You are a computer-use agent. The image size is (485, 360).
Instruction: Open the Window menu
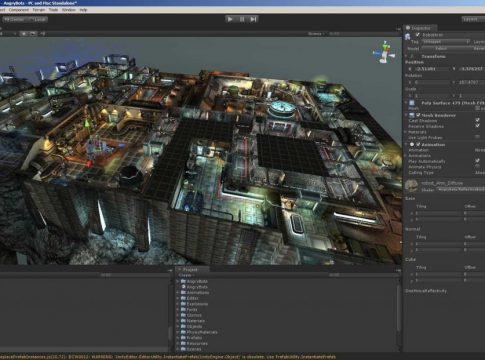tap(69, 10)
